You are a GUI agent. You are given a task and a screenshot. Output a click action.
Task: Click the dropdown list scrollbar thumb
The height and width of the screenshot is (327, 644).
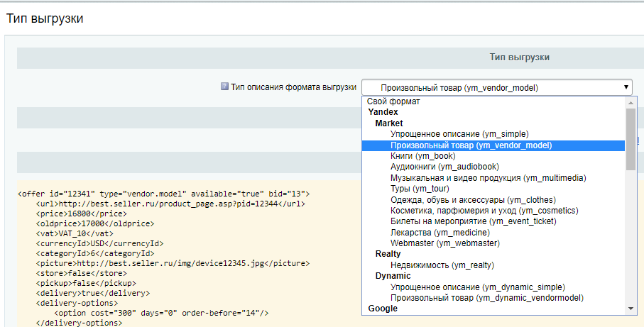click(x=631, y=139)
